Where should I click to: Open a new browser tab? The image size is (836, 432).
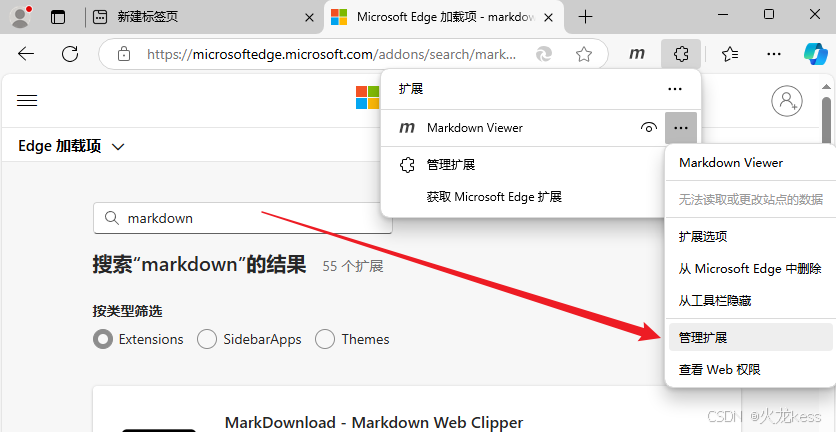coord(585,17)
